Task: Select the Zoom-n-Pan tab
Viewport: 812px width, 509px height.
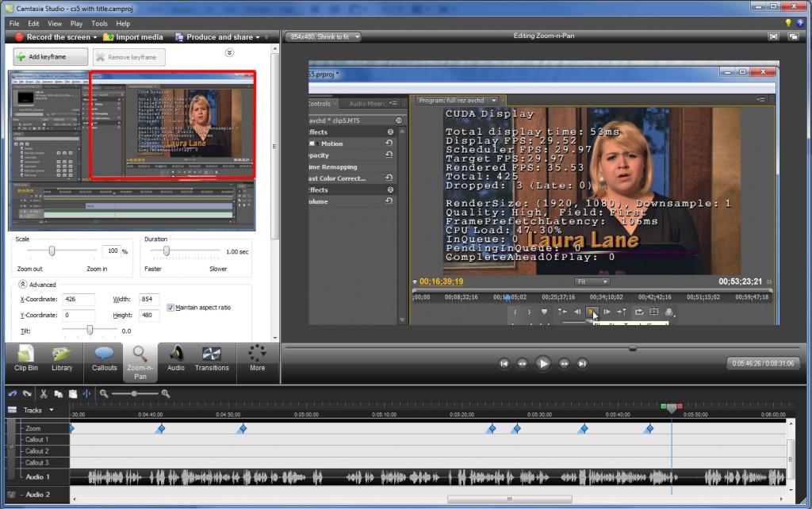Action: click(x=140, y=362)
